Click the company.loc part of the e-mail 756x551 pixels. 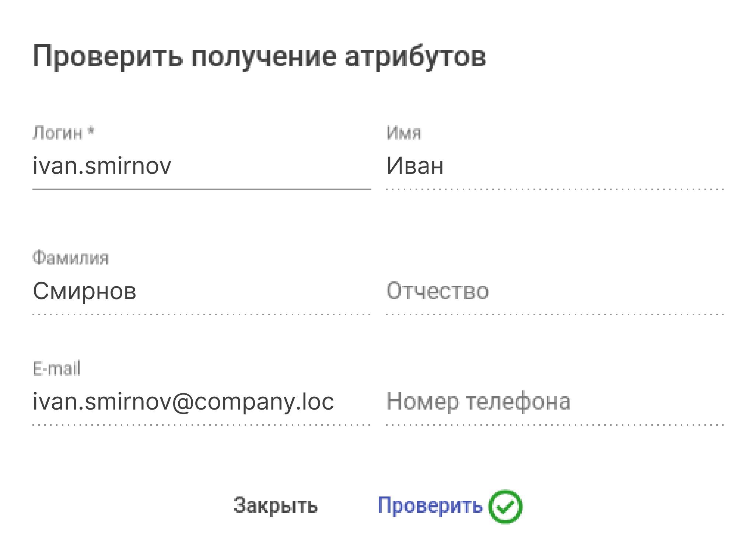coord(263,401)
